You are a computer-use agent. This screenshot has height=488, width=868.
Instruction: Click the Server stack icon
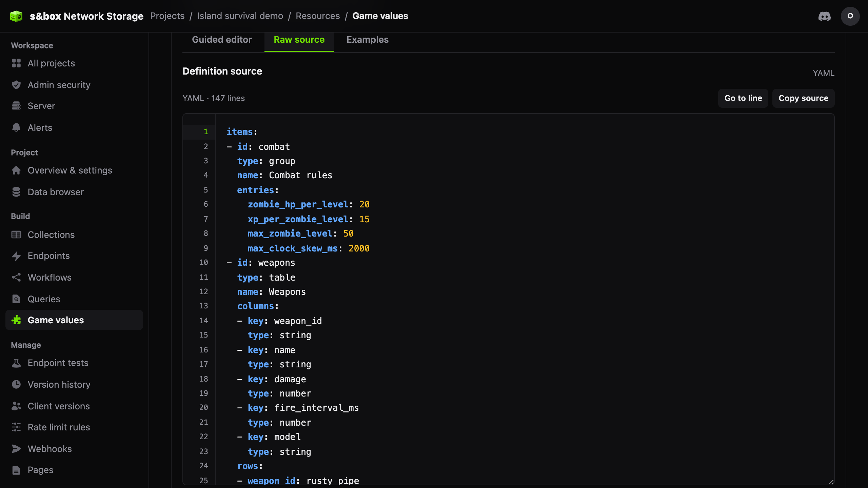click(x=16, y=106)
